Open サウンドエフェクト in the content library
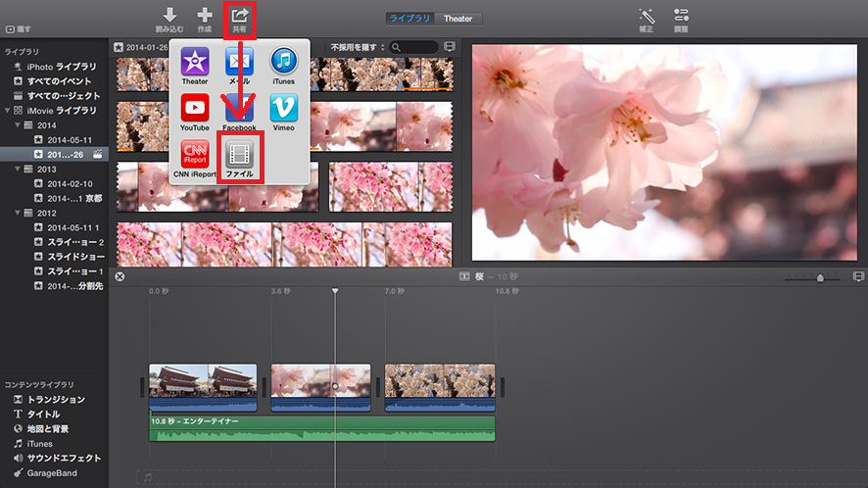The height and width of the screenshot is (488, 868). [63, 458]
